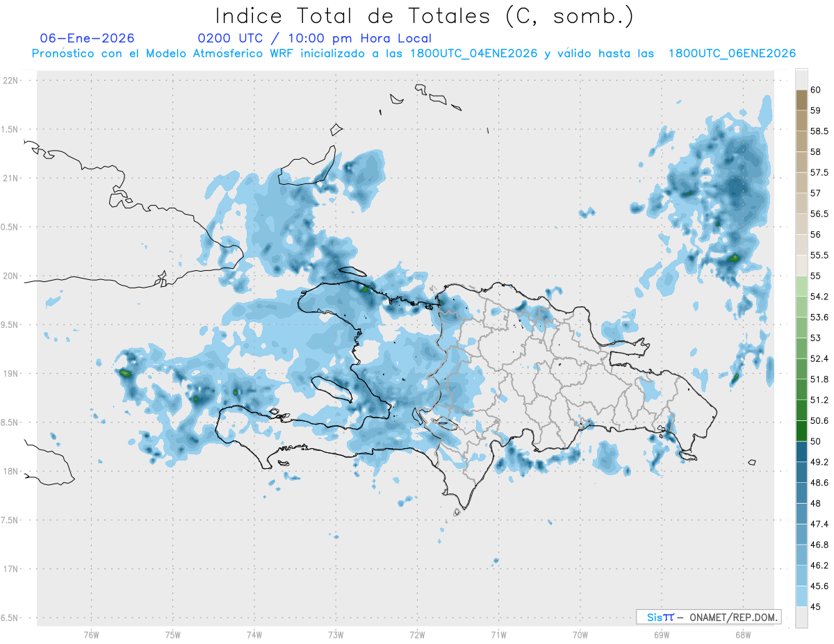Click the '73W' longitude label

tap(336, 634)
